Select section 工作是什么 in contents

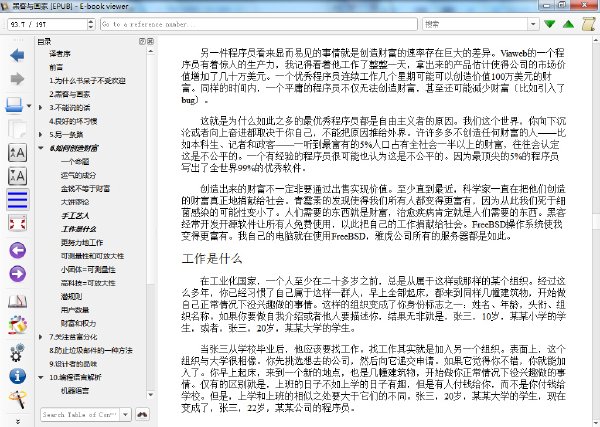(x=79, y=229)
